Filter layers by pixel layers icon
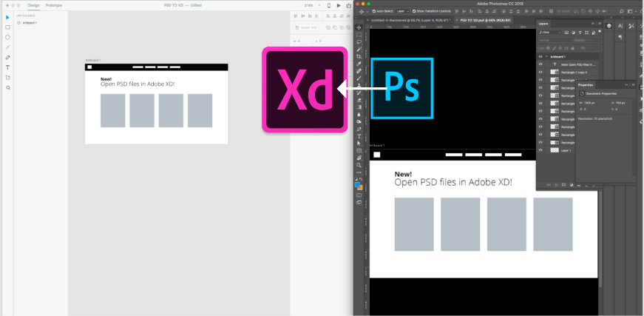 (566, 33)
